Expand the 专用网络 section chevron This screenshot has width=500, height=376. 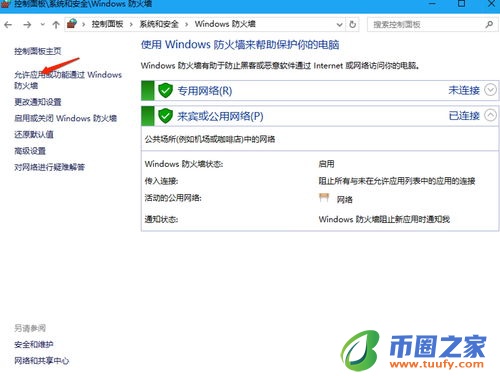tap(490, 90)
